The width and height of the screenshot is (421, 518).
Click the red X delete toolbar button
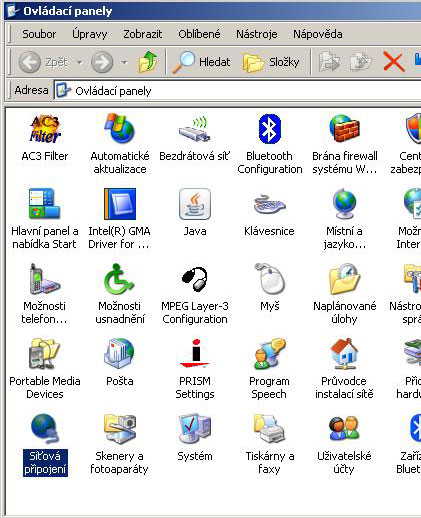coord(394,62)
